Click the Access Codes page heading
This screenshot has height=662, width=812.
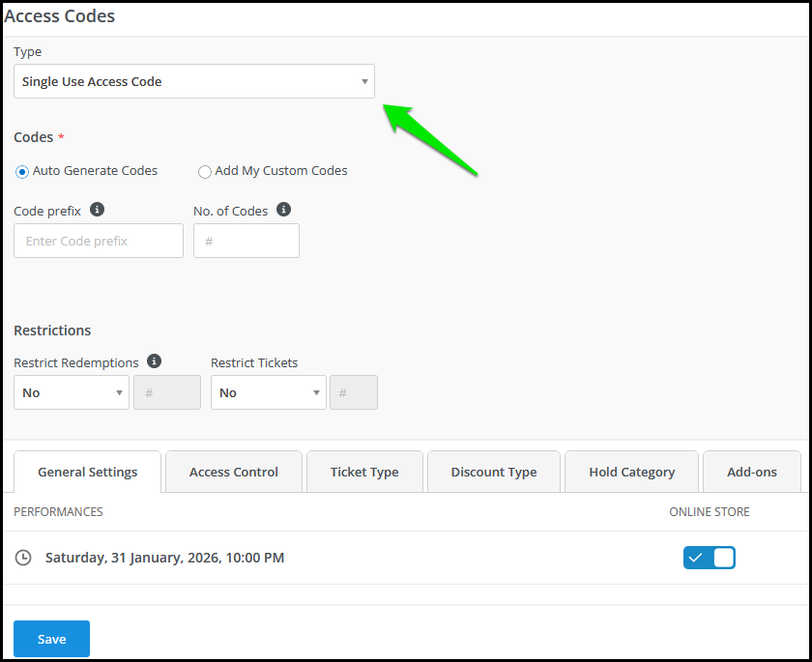[60, 16]
